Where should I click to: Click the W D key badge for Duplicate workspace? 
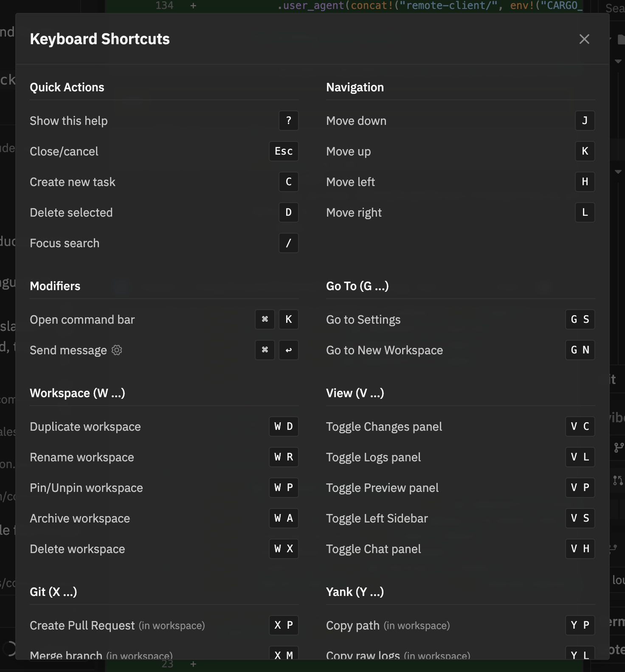click(284, 426)
